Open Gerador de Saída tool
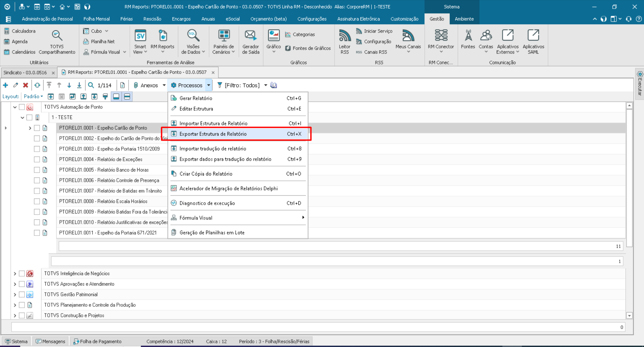 click(250, 42)
